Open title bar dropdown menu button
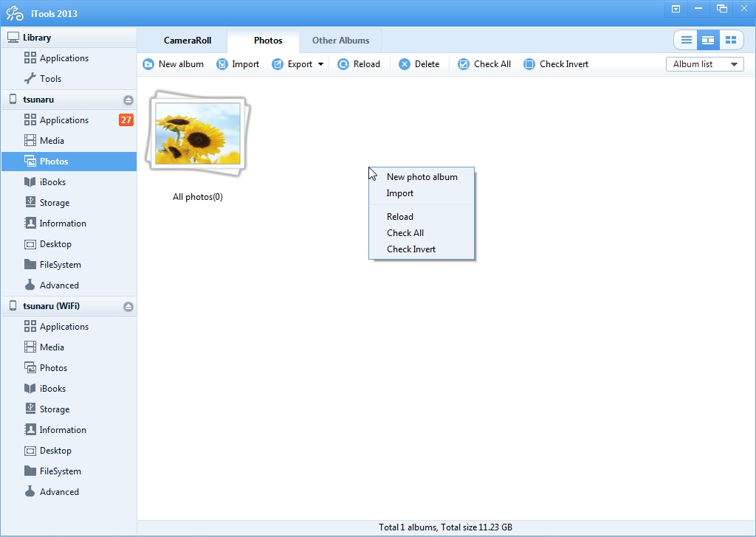The image size is (756, 537). (676, 9)
